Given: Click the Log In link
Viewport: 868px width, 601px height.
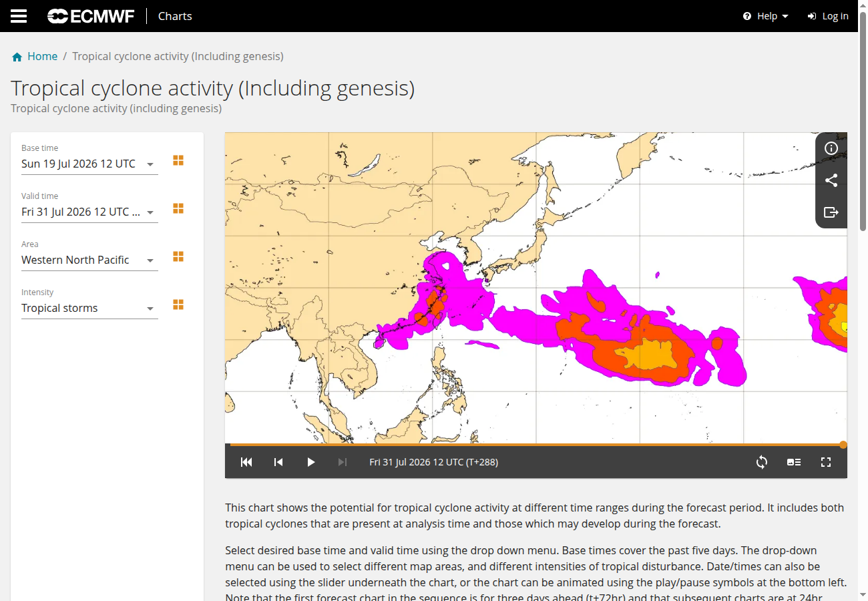Looking at the screenshot, I should (x=828, y=16).
